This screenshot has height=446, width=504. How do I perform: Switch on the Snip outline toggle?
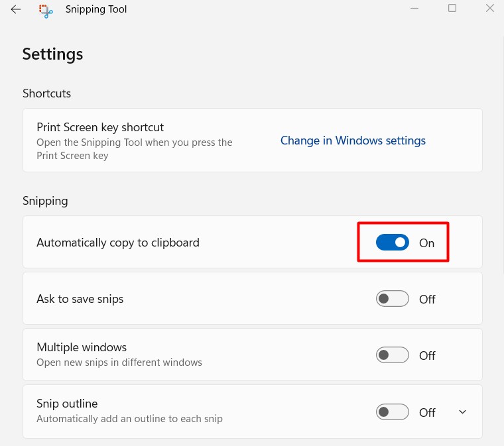coord(392,412)
